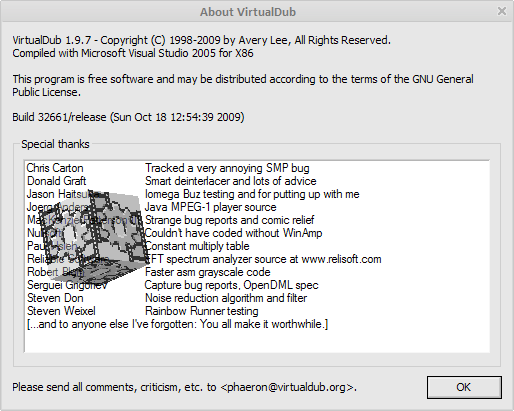
Task: Click empty area below the thanks list
Action: [257, 342]
